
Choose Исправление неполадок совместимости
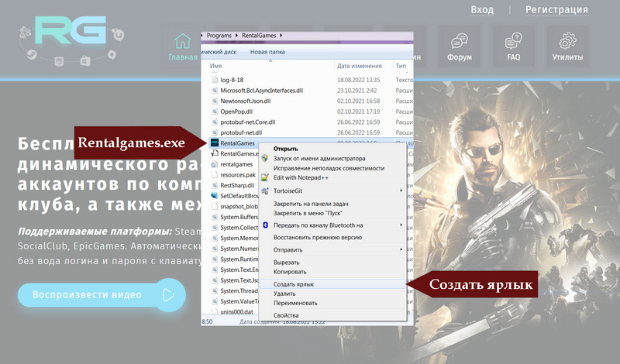tap(329, 168)
